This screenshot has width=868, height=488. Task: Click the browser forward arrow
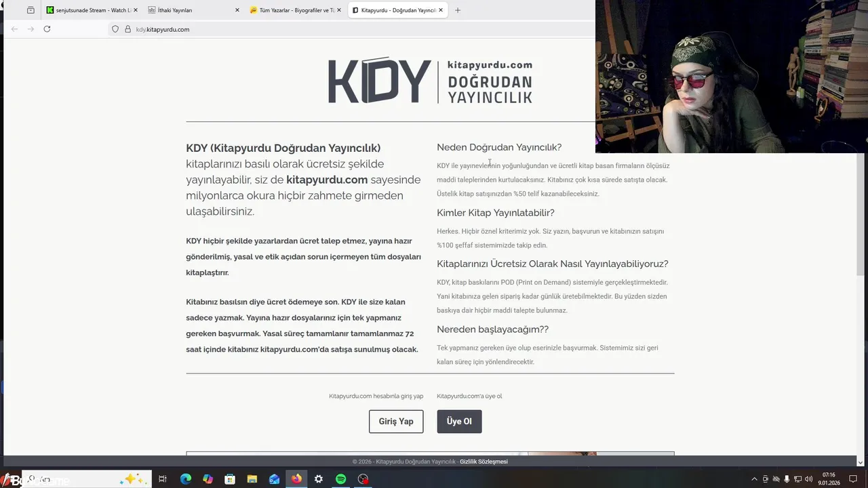31,29
